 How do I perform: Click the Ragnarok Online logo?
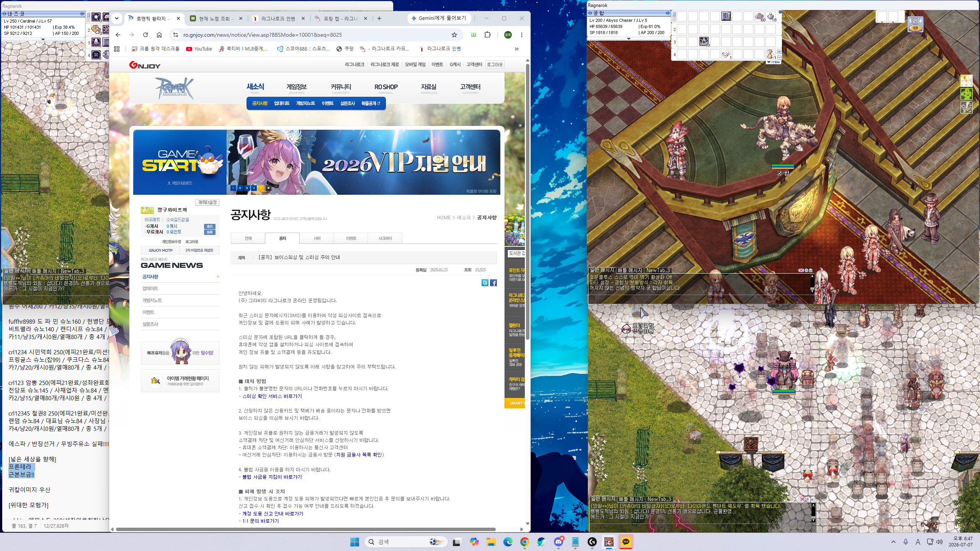point(175,88)
